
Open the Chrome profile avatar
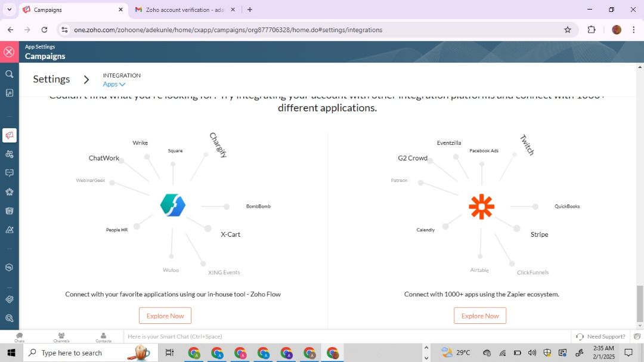(x=616, y=30)
